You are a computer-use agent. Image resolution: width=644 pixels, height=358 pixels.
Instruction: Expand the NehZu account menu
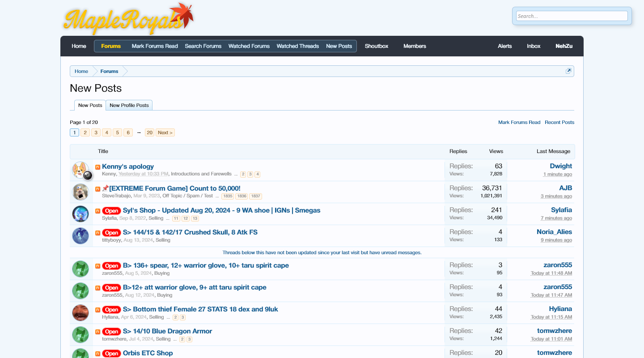[x=563, y=46]
